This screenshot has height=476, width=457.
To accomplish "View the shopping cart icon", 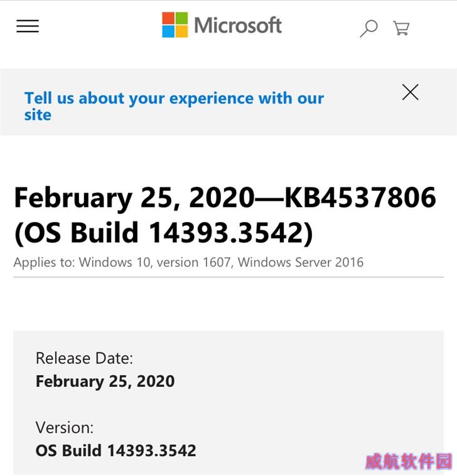I will 401,28.
